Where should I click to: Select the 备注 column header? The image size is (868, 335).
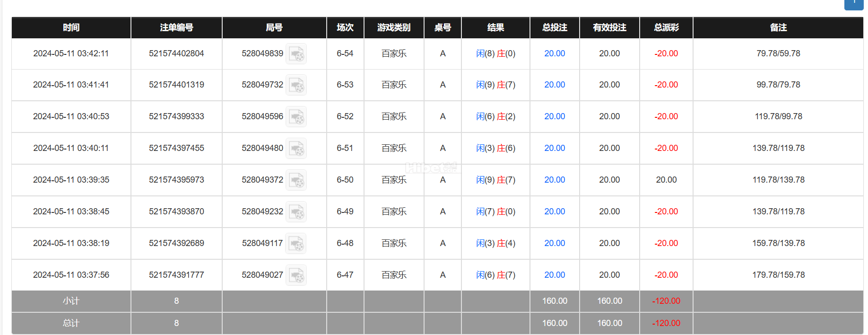778,27
